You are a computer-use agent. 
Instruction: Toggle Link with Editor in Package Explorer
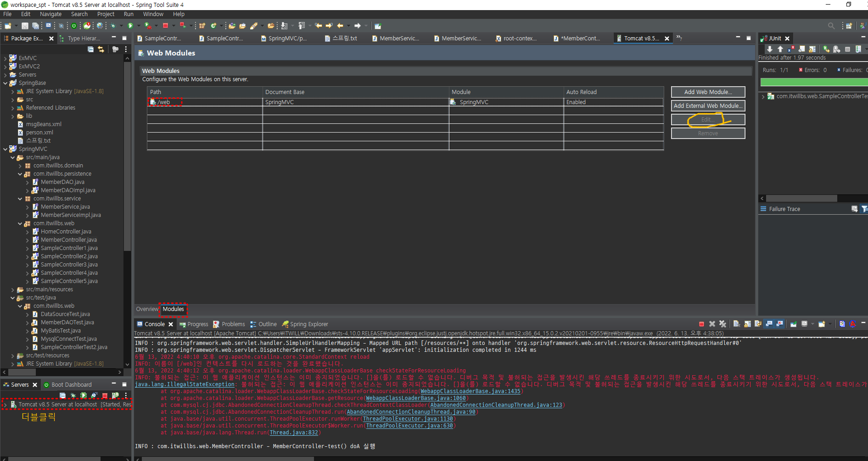coord(101,49)
